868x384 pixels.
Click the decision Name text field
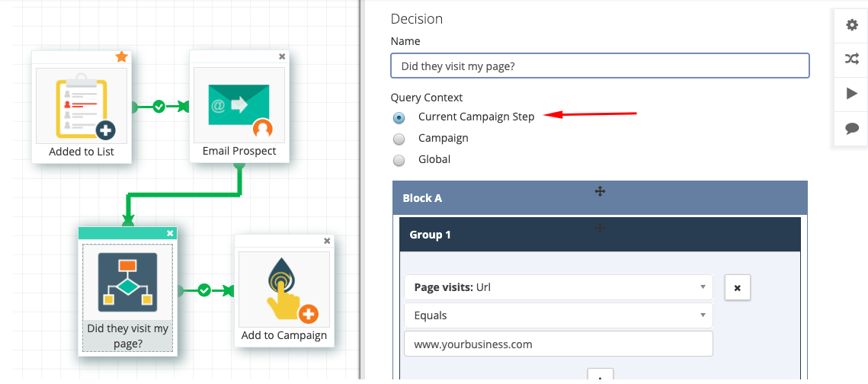point(600,66)
